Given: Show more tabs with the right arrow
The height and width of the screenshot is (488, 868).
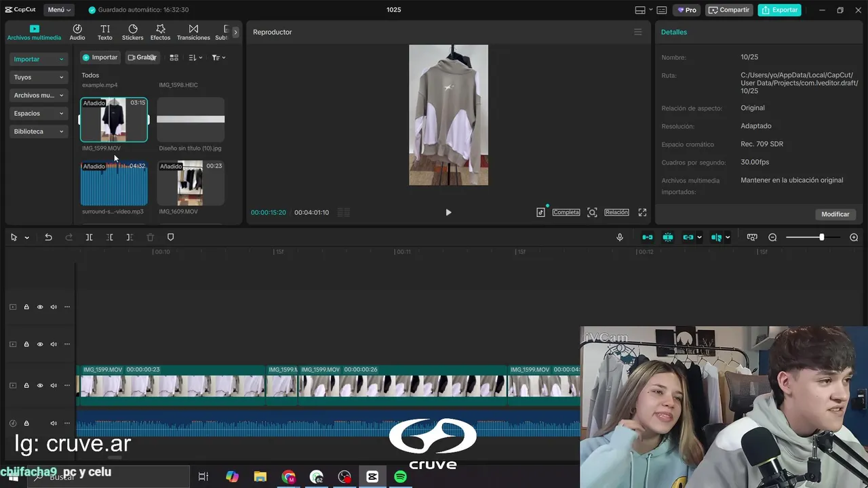Looking at the screenshot, I should [235, 32].
